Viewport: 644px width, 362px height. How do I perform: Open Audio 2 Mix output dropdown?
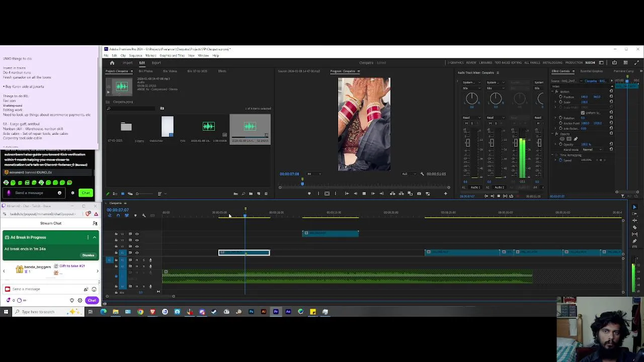(496, 88)
